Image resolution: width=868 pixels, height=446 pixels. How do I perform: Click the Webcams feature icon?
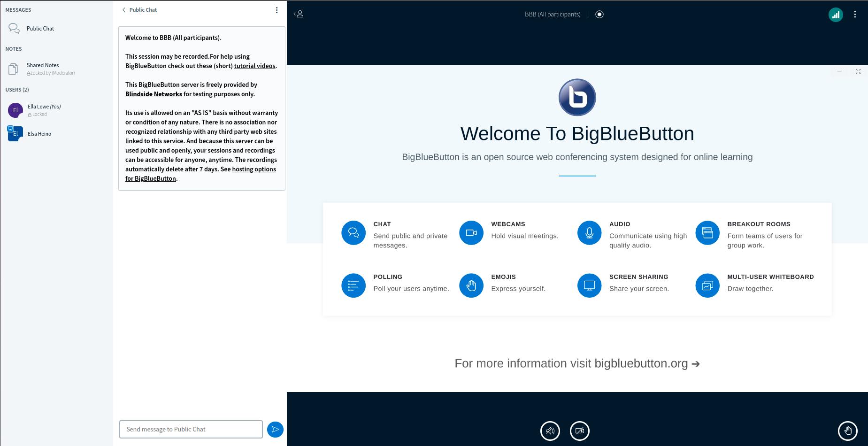tap(471, 233)
